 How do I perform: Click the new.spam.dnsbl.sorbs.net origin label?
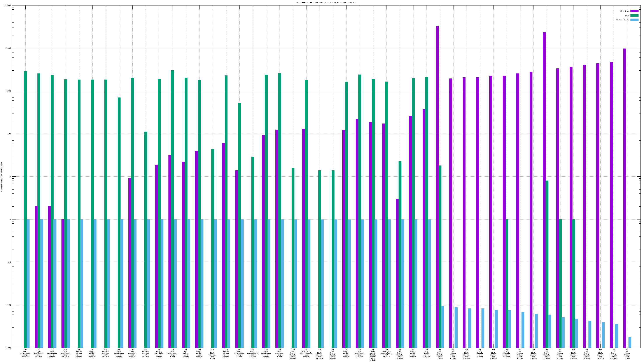[x=373, y=355]
